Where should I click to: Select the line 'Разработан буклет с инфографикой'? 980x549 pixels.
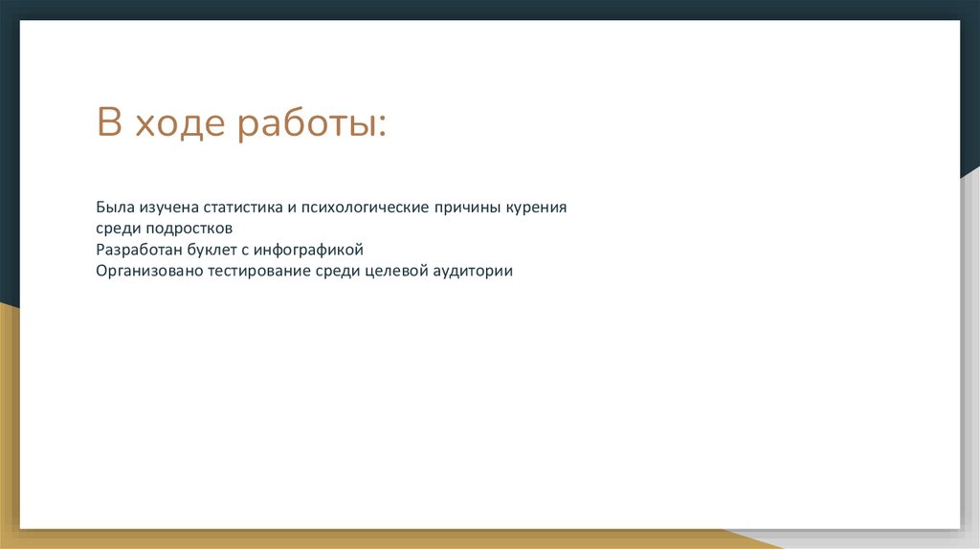[230, 250]
